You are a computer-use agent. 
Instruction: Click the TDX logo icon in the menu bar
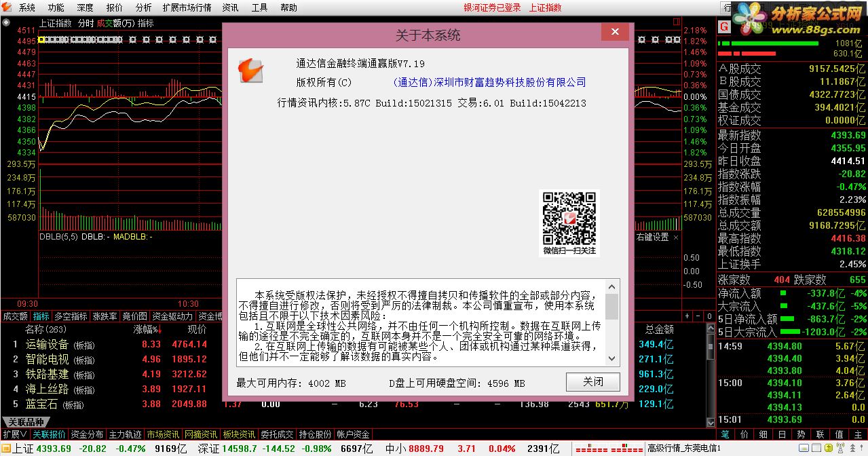tap(7, 7)
